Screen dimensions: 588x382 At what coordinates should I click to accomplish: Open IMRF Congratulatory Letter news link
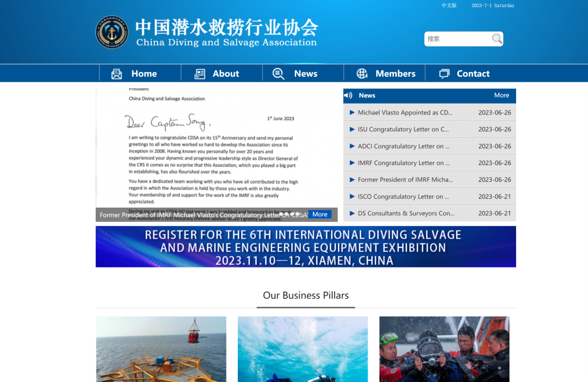[403, 163]
